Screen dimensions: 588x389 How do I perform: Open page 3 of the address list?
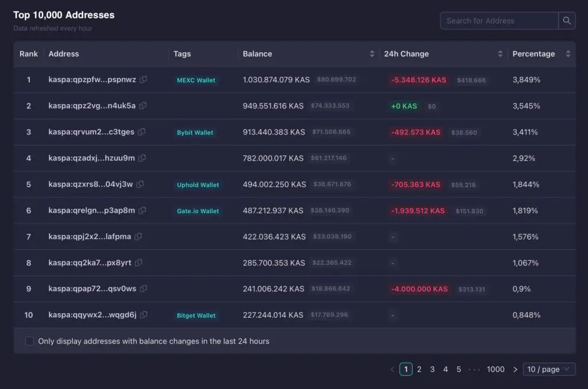(432, 369)
